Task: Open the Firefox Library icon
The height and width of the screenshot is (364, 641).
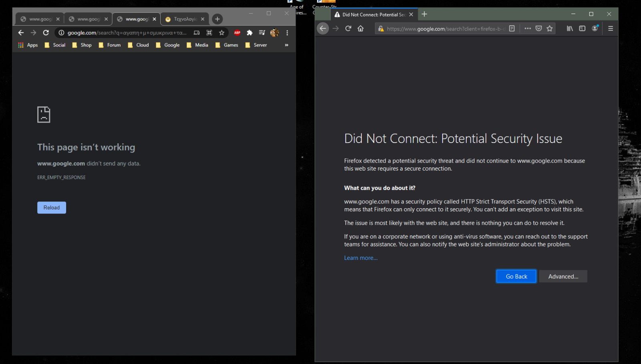Action: [x=570, y=28]
